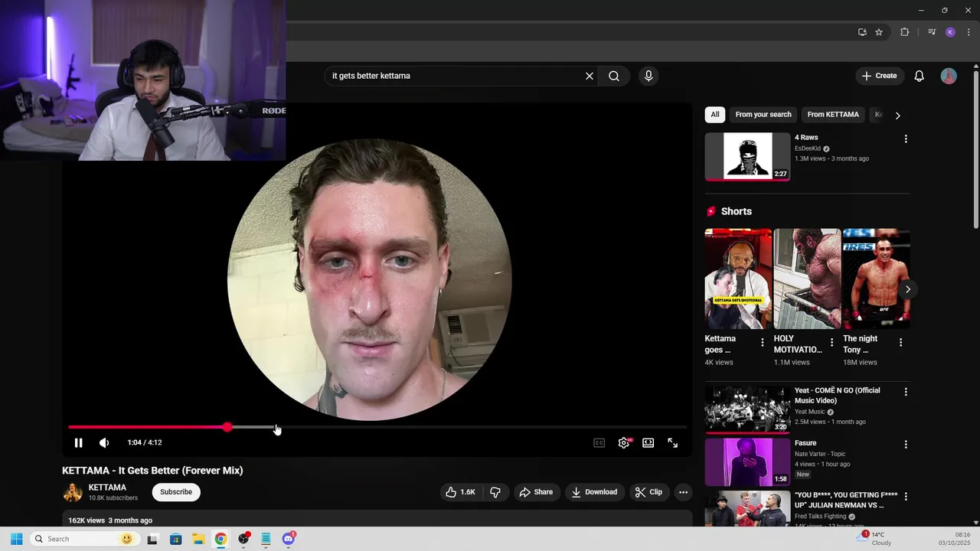This screenshot has width=980, height=551.
Task: Subscribe to the KETTAMA channel
Action: coord(176,492)
